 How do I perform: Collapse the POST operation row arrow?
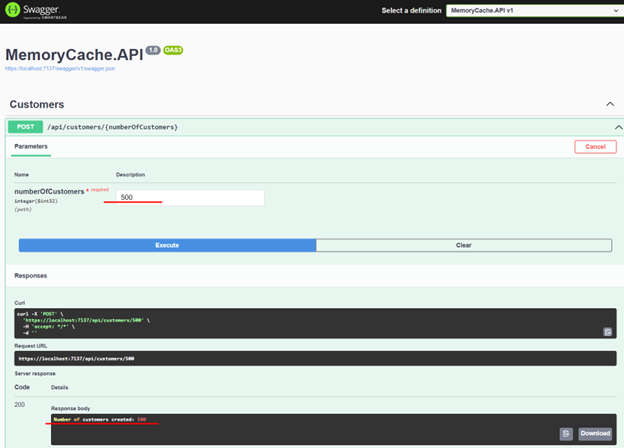618,127
